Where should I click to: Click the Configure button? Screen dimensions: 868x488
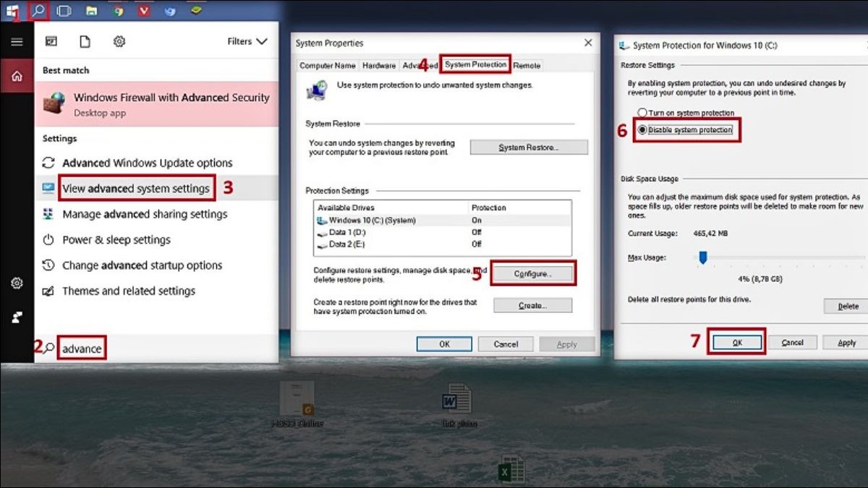pos(533,274)
